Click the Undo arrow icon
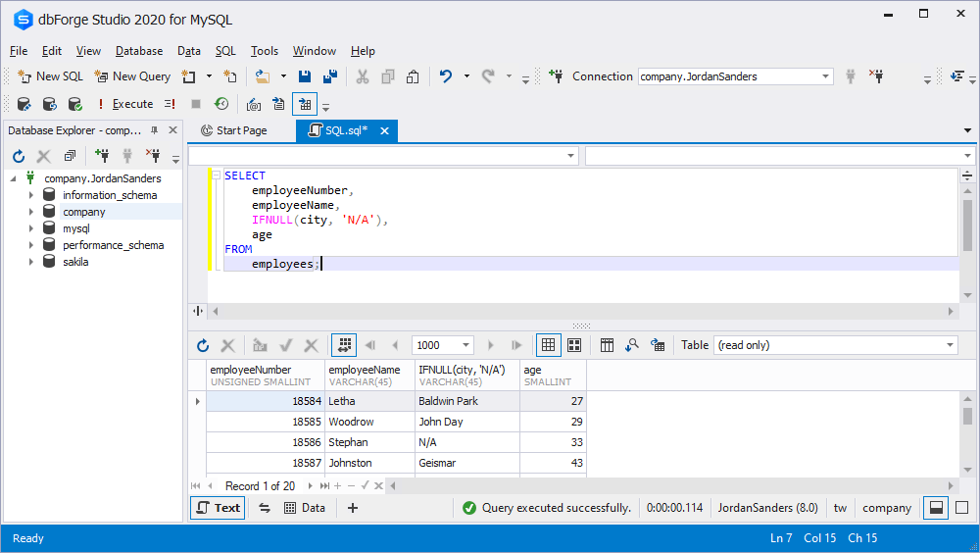Viewport: 980px width, 553px height. (446, 76)
